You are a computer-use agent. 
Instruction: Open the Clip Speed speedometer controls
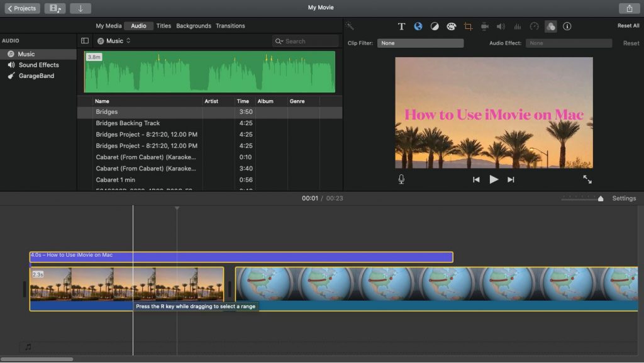tap(534, 26)
